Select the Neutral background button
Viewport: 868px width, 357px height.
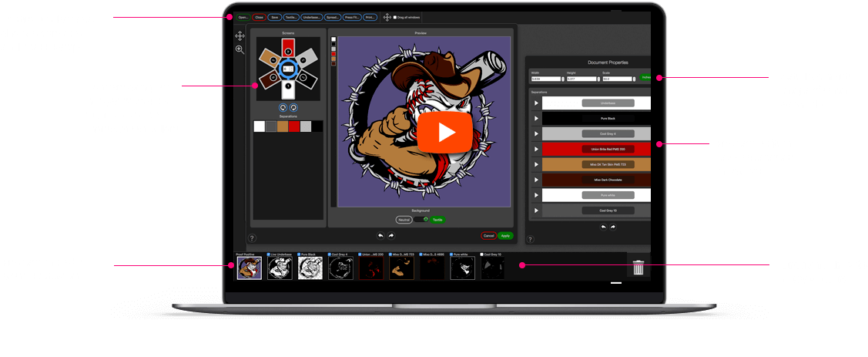(404, 220)
